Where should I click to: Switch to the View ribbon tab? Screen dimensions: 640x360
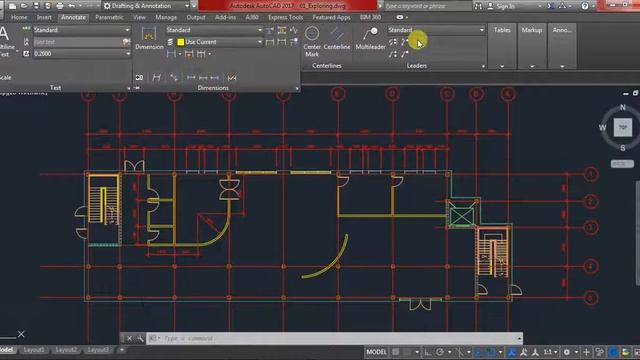click(139, 17)
